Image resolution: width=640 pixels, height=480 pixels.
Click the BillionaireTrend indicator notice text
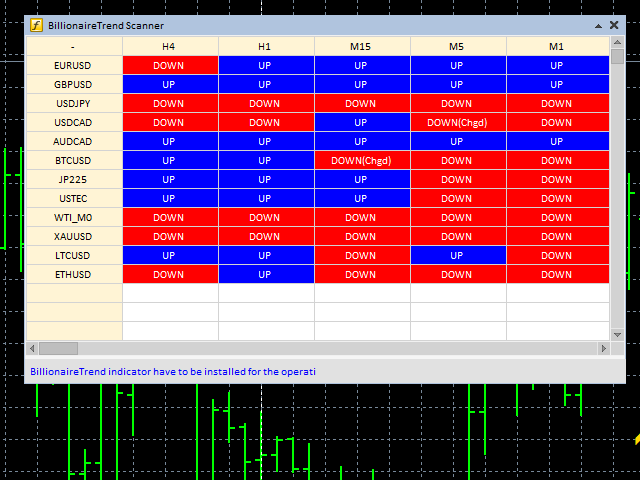[173, 372]
